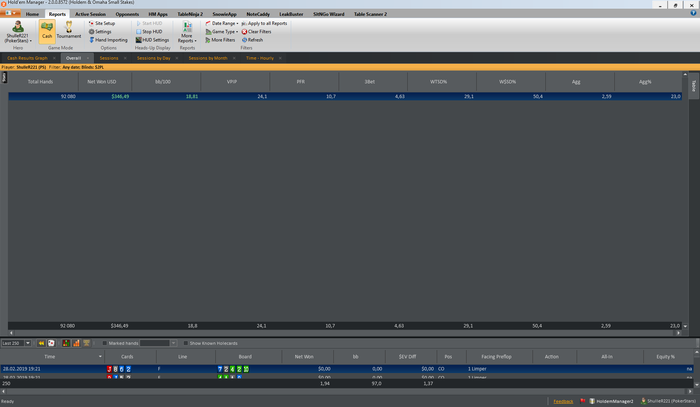This screenshot has width=700, height=407.
Task: Open the NoteCaddy tab
Action: point(258,14)
